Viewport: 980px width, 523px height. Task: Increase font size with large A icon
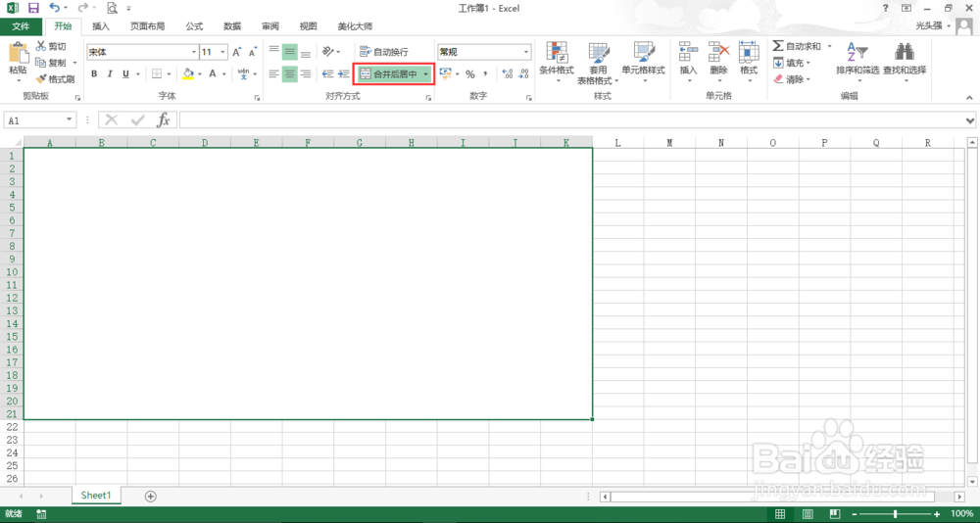pyautogui.click(x=237, y=53)
